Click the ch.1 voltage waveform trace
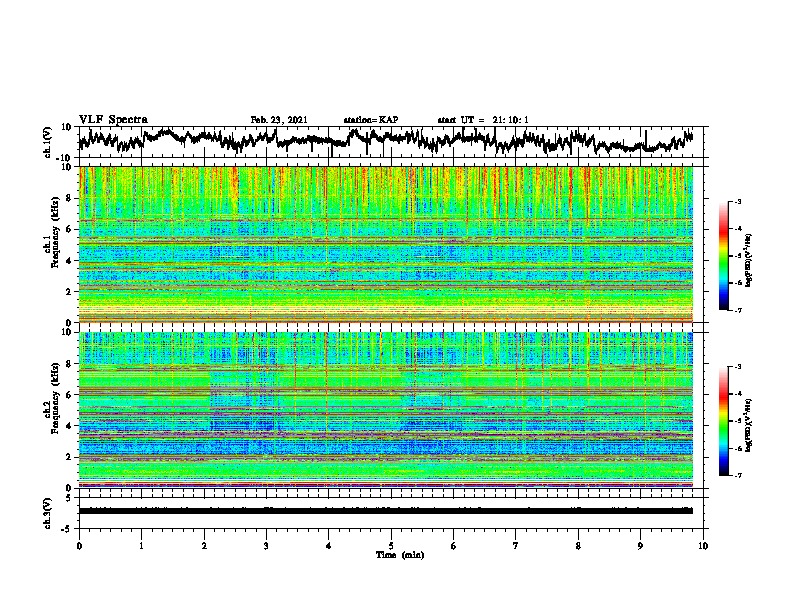Screen dimensions: 792x612 385,140
